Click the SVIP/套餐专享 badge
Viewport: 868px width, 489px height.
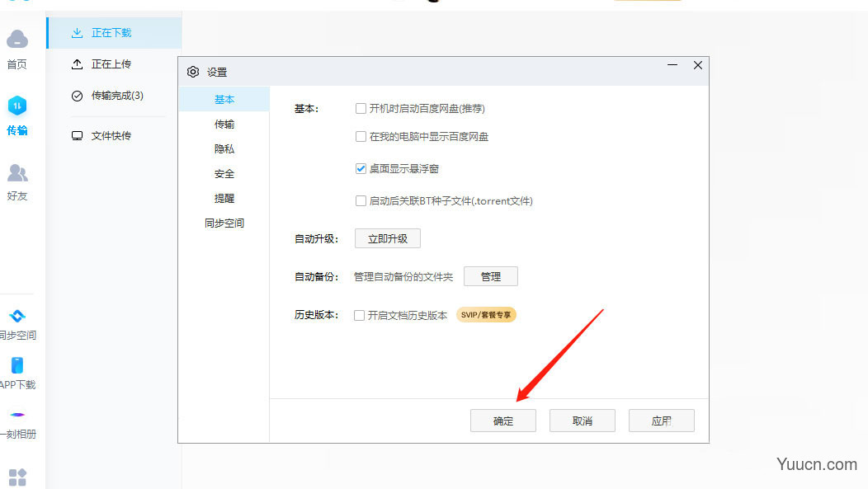click(x=486, y=315)
